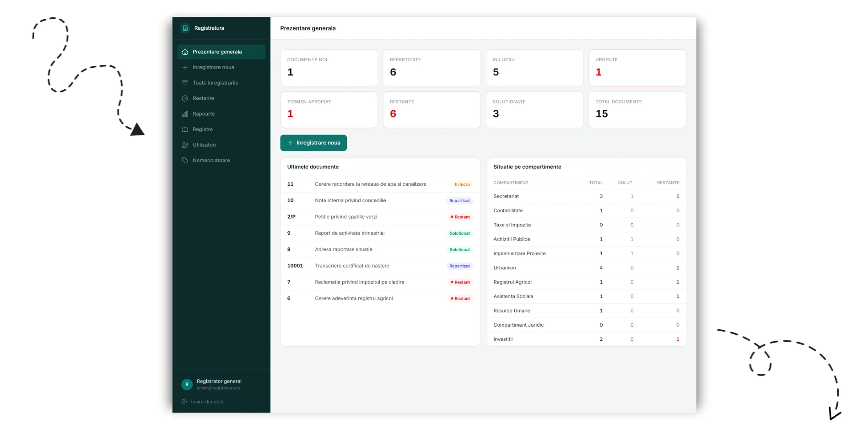Click 'Transcriere certificat de nastere' row

[380, 266]
